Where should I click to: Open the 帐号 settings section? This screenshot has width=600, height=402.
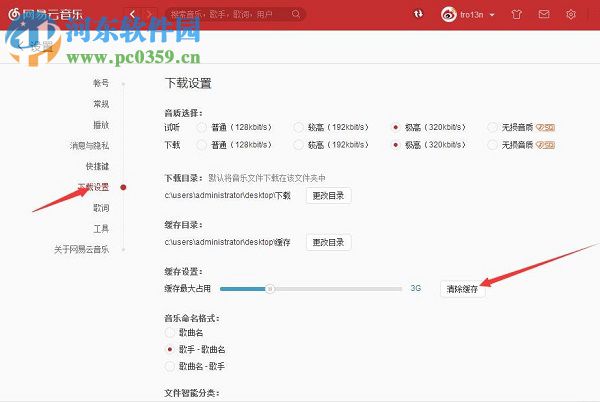[101, 83]
